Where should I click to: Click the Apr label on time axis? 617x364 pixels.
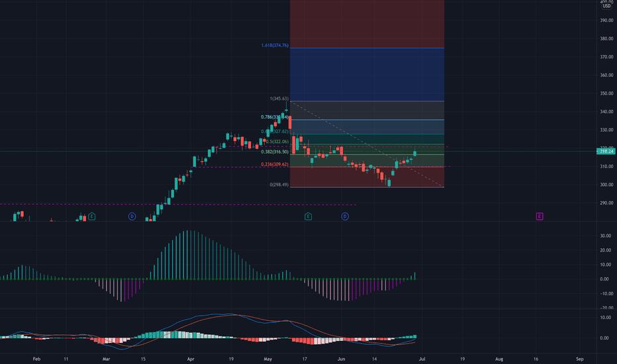pos(191,359)
